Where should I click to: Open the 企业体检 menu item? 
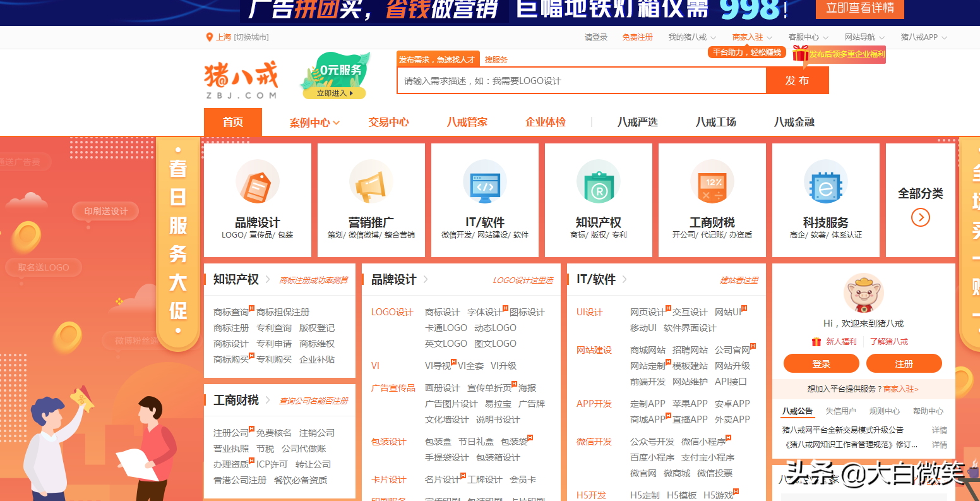pos(545,123)
